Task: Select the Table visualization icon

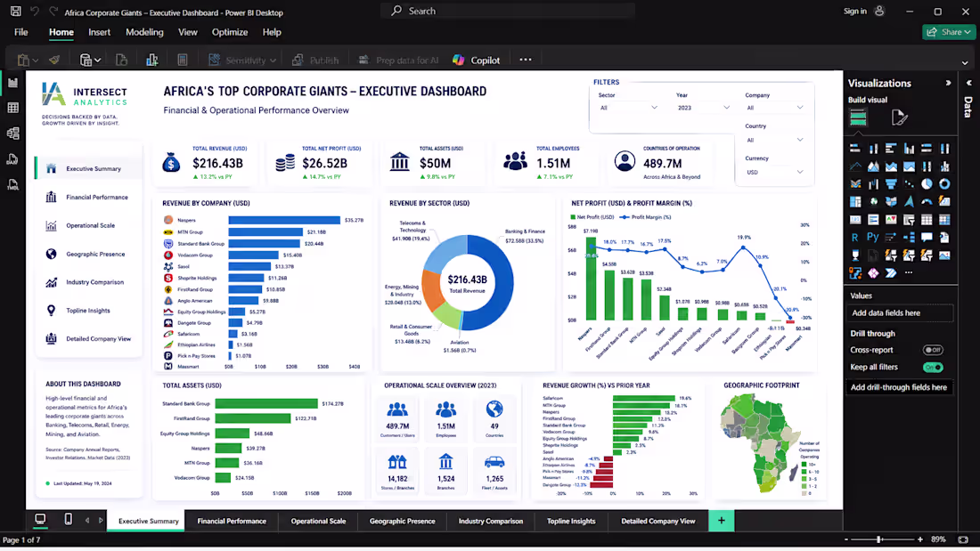Action: (x=927, y=219)
